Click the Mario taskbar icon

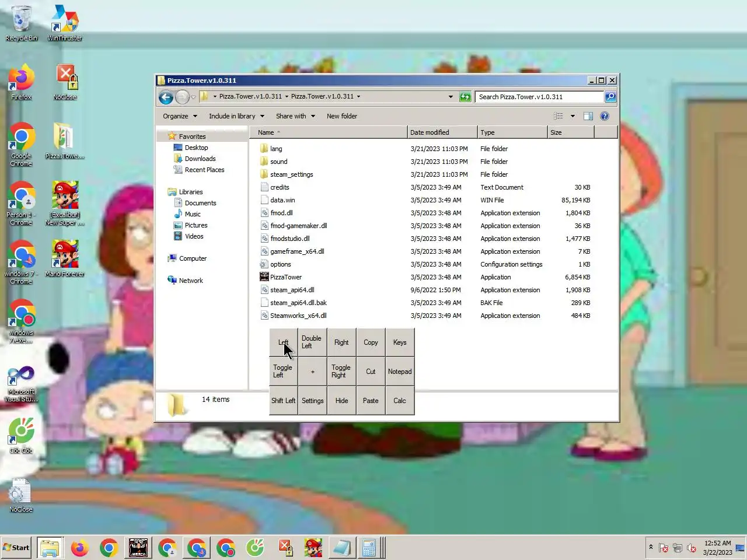[x=313, y=548]
